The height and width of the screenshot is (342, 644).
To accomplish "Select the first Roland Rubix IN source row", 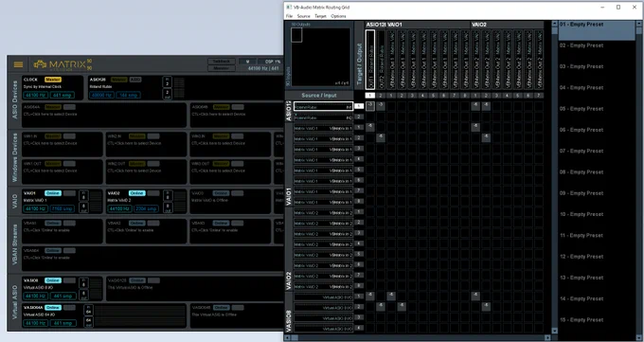I will (x=323, y=106).
